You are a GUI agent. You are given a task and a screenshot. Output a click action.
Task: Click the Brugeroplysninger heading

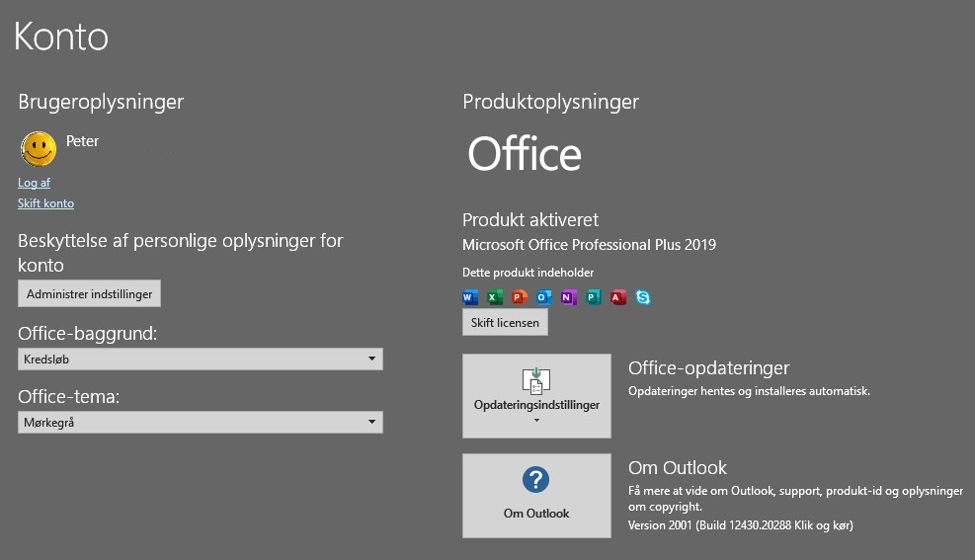coord(101,102)
